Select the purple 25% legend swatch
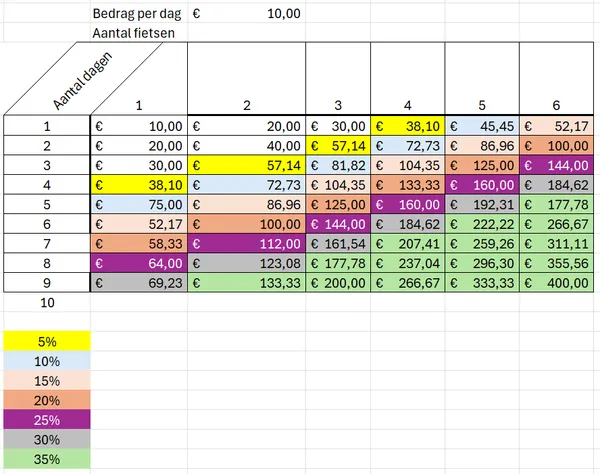600x474 pixels. coord(47,420)
